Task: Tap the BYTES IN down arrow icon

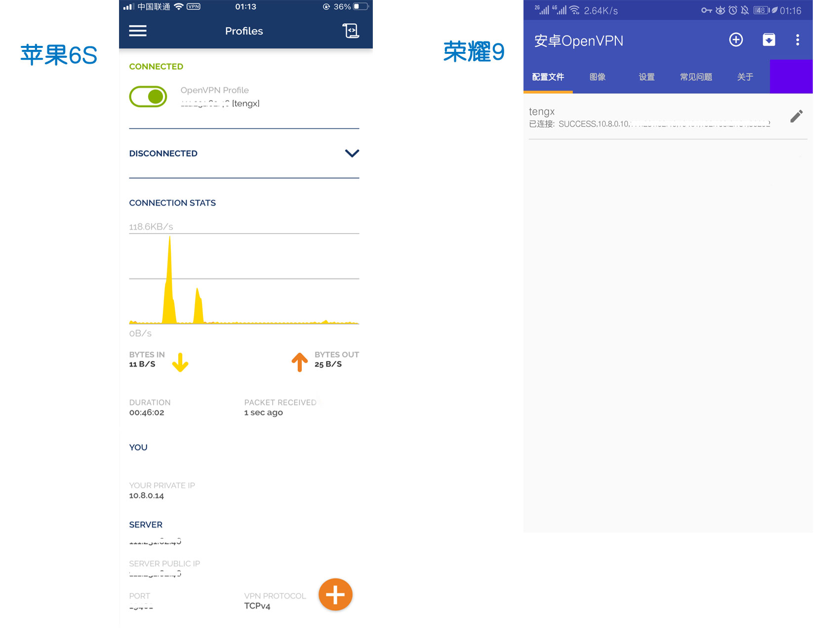Action: point(180,362)
